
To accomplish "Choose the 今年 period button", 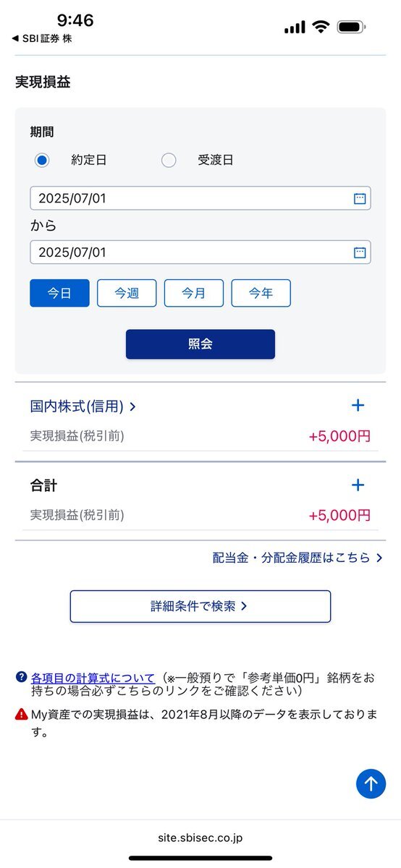I will point(261,294).
